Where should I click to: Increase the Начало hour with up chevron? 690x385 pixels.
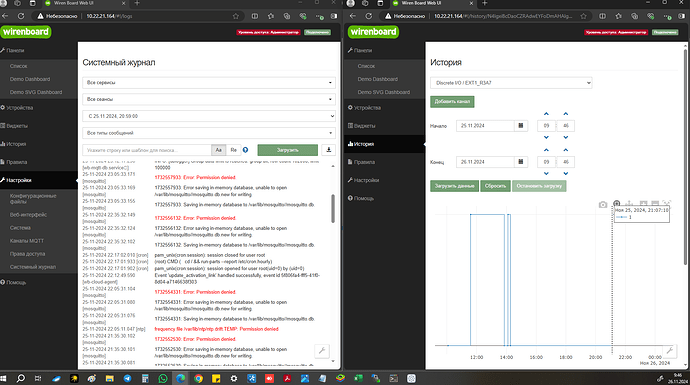tap(546, 114)
